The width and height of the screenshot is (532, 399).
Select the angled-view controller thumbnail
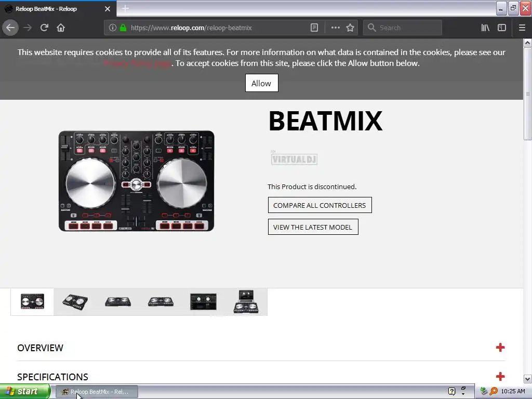click(75, 302)
